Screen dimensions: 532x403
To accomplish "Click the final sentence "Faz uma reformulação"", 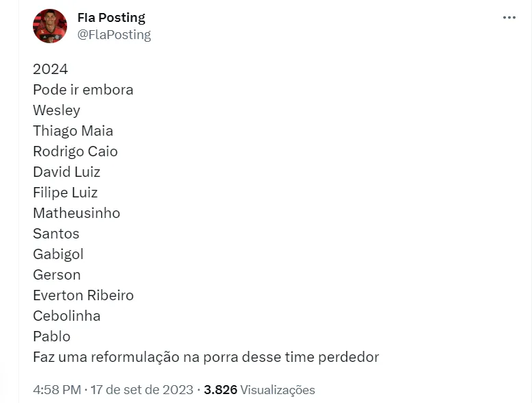I will [205, 357].
